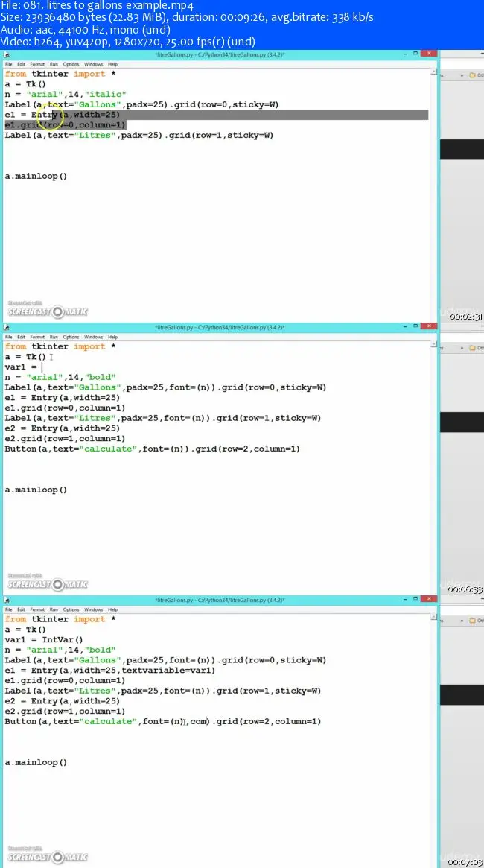
Task: Open Run menu in the 00:07:03 frame window
Action: pyautogui.click(x=54, y=609)
